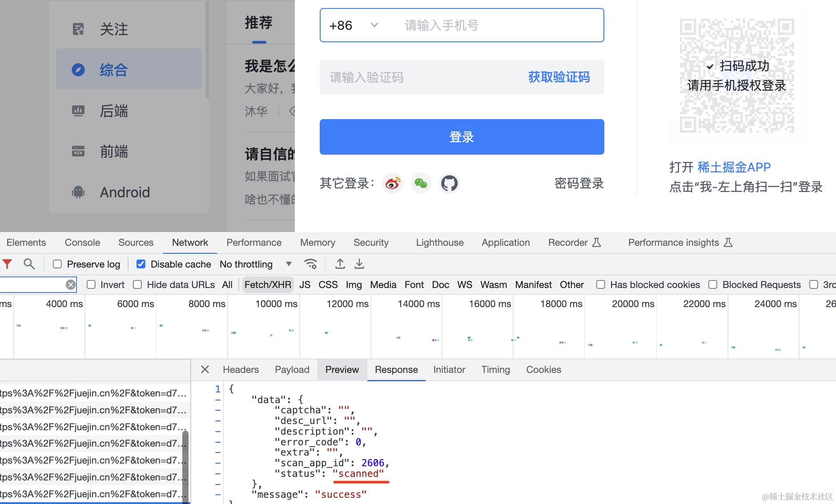Image resolution: width=836 pixels, height=504 pixels.
Task: Close the request details panel
Action: pyautogui.click(x=205, y=369)
